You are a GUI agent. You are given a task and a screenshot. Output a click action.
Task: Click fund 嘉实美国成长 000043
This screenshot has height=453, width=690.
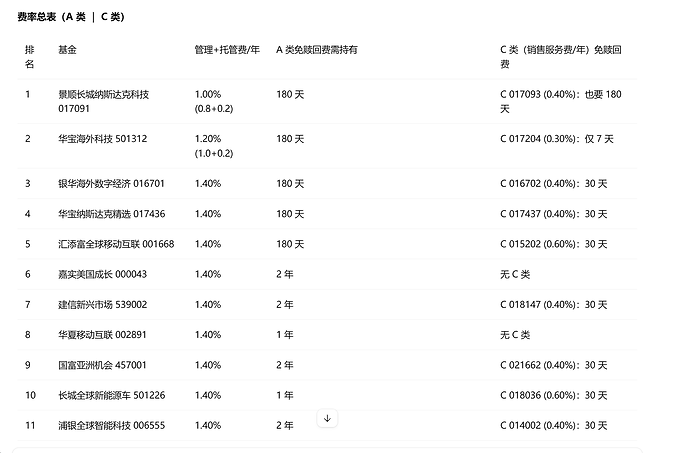pyautogui.click(x=103, y=274)
